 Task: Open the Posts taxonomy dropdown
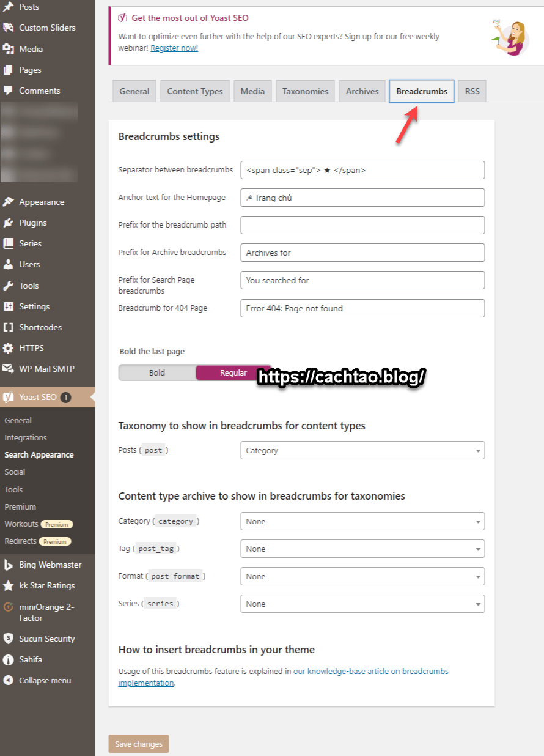pyautogui.click(x=362, y=450)
